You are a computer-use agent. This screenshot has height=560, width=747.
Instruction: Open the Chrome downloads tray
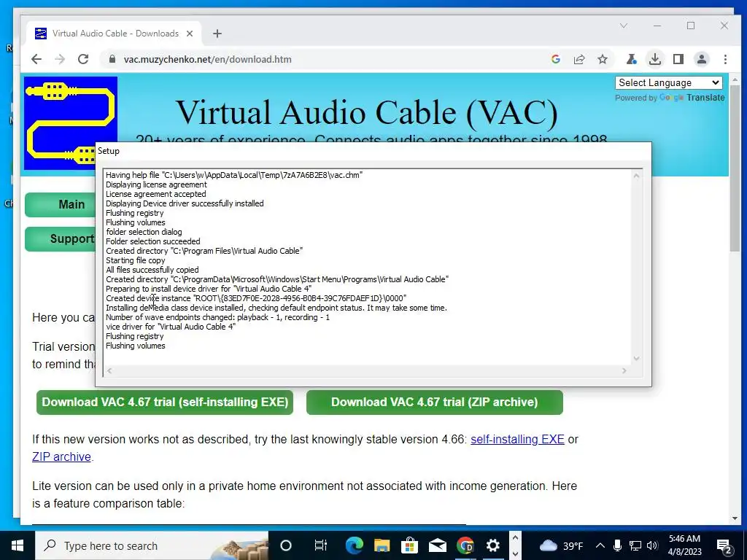coord(655,59)
